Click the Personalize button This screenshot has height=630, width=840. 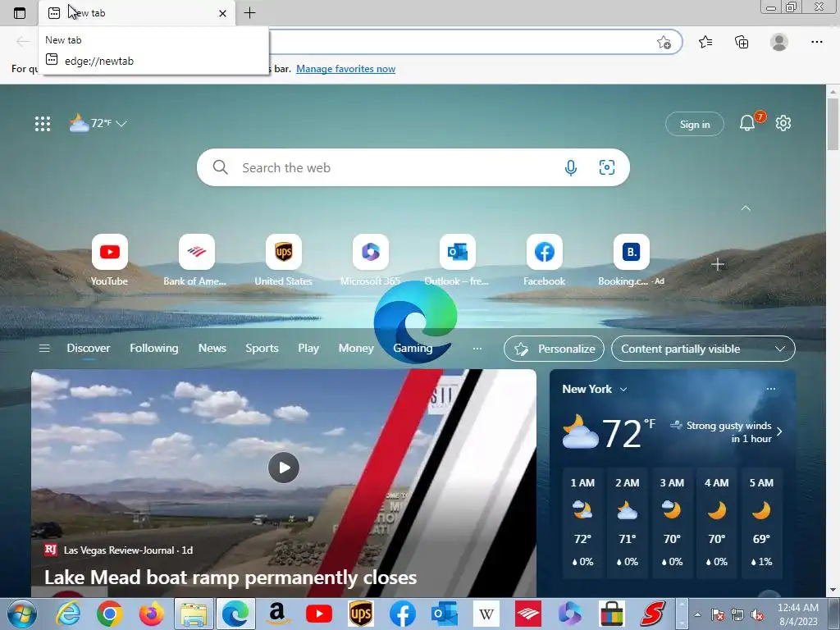pyautogui.click(x=554, y=349)
